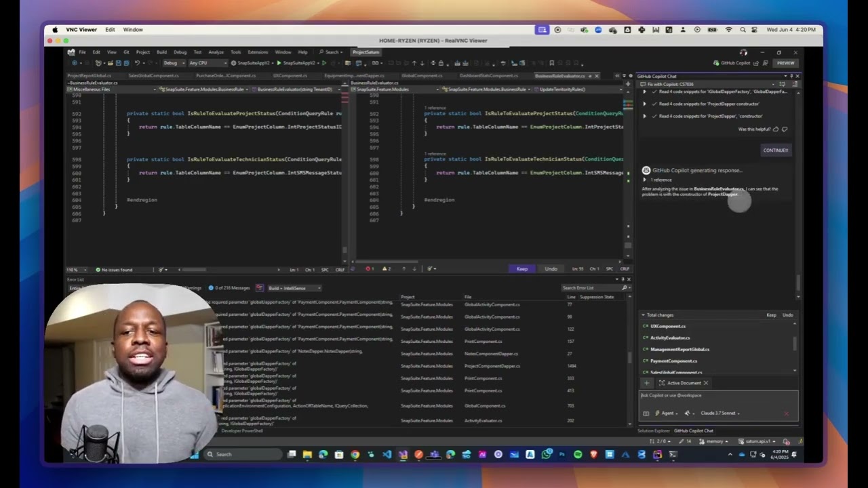Viewport: 868px width, 488px height.
Task: Select ActivityEvaluator.cs in Total changes
Action: click(x=669, y=338)
